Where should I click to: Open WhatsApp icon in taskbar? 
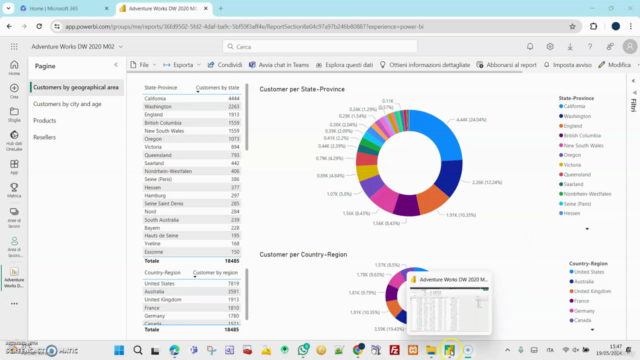tap(303, 350)
